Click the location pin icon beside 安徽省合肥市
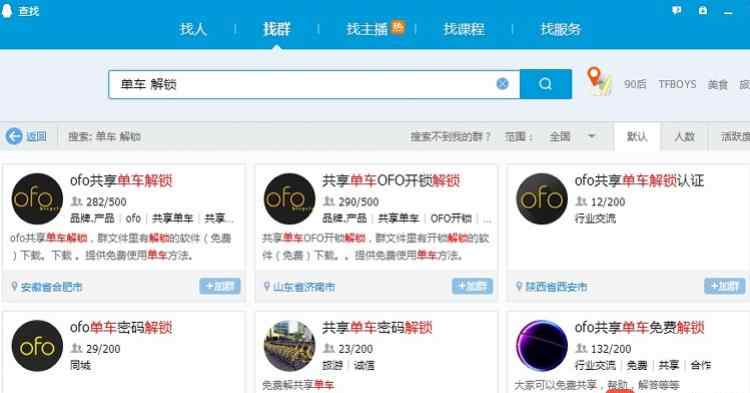Viewport: 750px width, 393px height. pyautogui.click(x=14, y=286)
